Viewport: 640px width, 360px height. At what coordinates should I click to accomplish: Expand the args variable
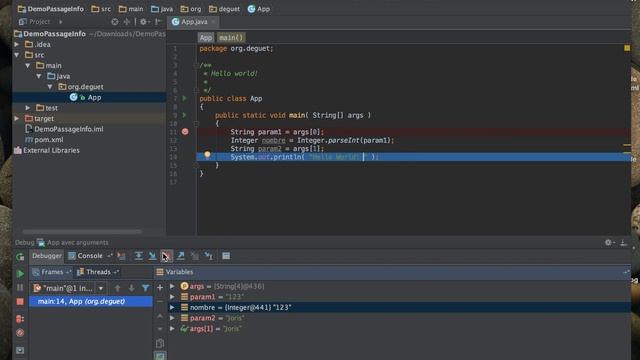click(x=172, y=286)
